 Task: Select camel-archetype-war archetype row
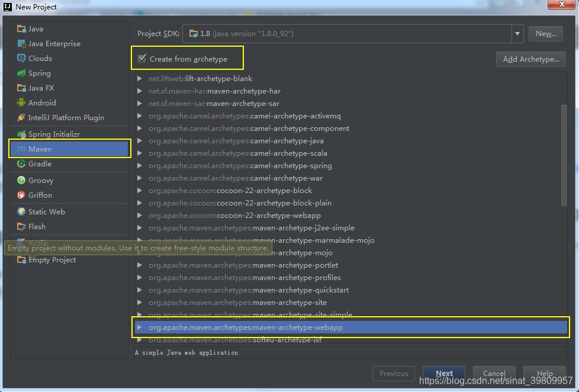(x=351, y=178)
